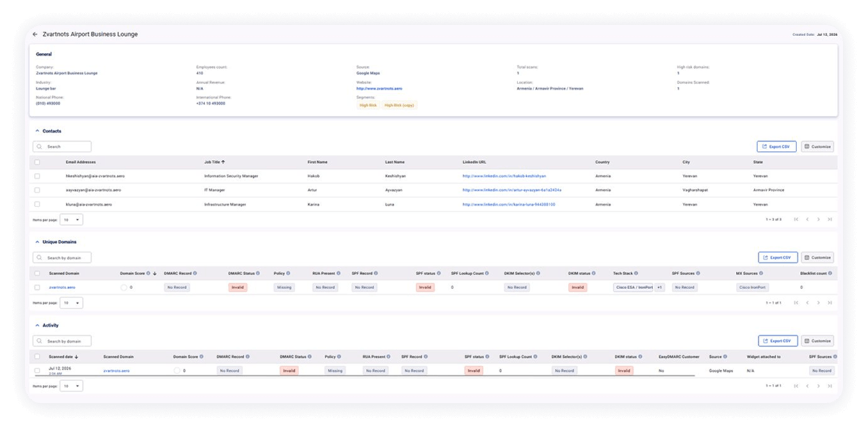Show Blacklist count info icon in Unique Domains
Image resolution: width=868 pixels, height=431 pixels.
pos(830,273)
